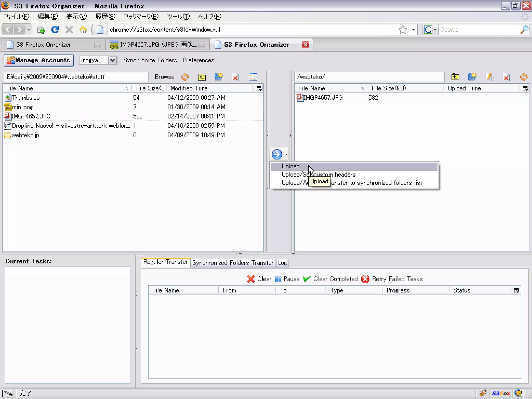Click the Google search box
Screen dimensions: 532x399
point(479,30)
